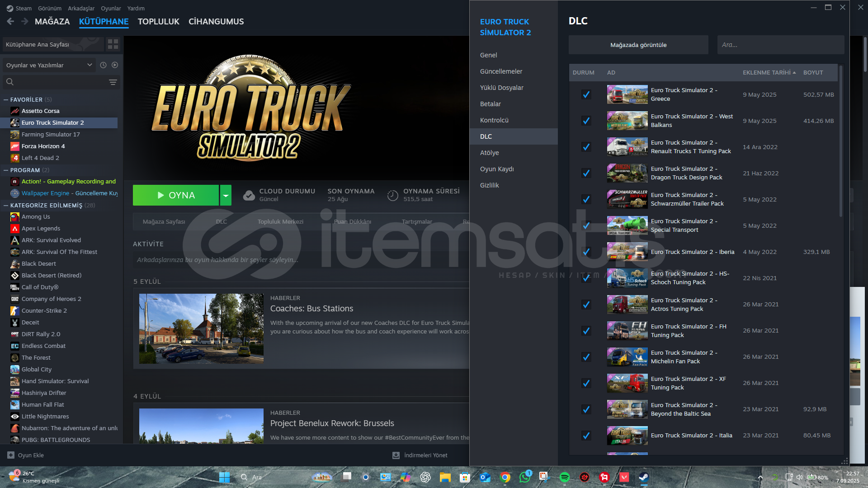
Task: Collapse the KATEGORİZE EDİLMEMİŞ category
Action: click(6, 205)
